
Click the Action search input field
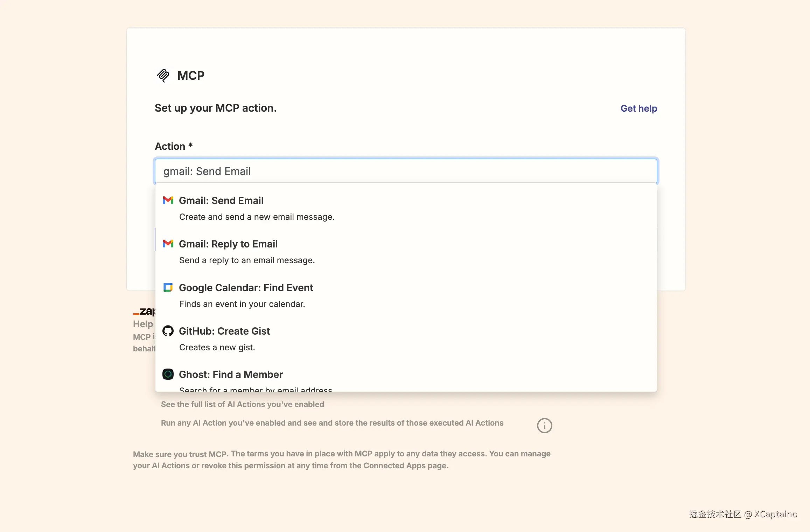(x=406, y=171)
